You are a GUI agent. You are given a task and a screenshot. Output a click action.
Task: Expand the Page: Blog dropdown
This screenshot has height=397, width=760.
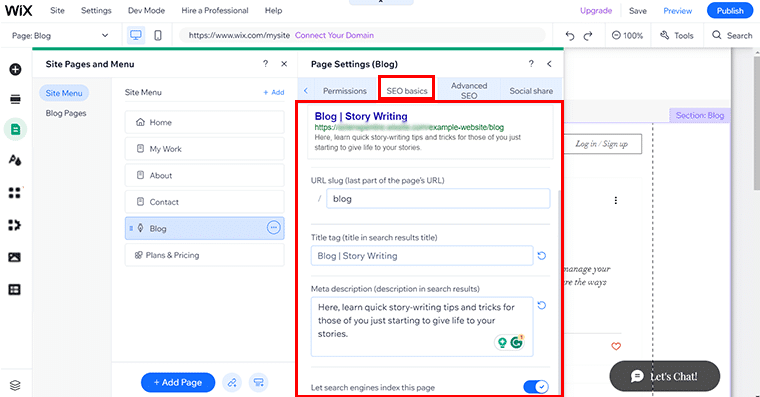click(60, 35)
